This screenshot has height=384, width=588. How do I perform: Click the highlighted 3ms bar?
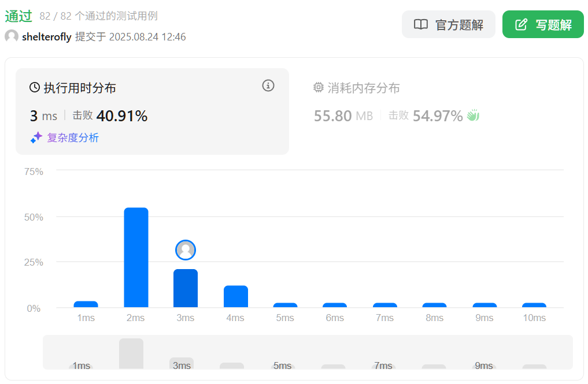click(186, 288)
